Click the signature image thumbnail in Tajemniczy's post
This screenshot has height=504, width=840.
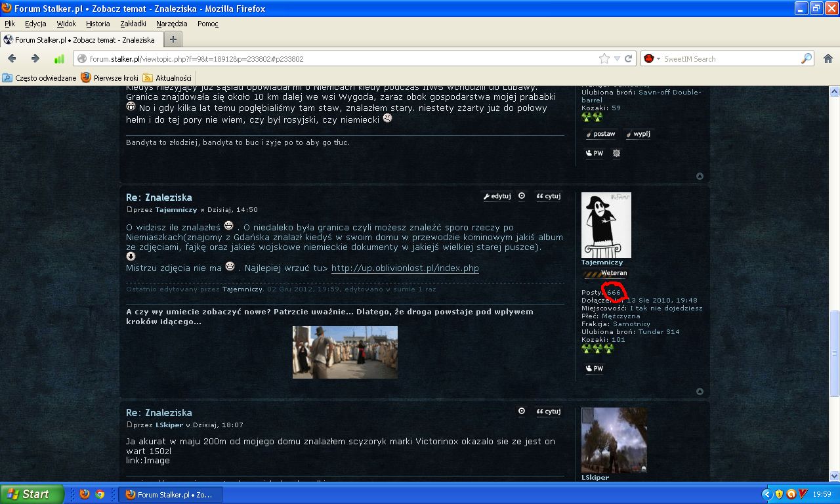345,352
